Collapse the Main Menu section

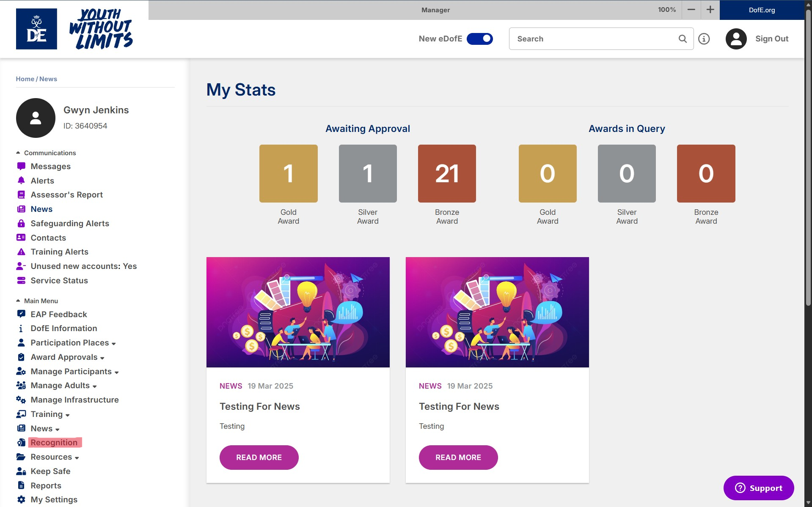[x=18, y=301]
